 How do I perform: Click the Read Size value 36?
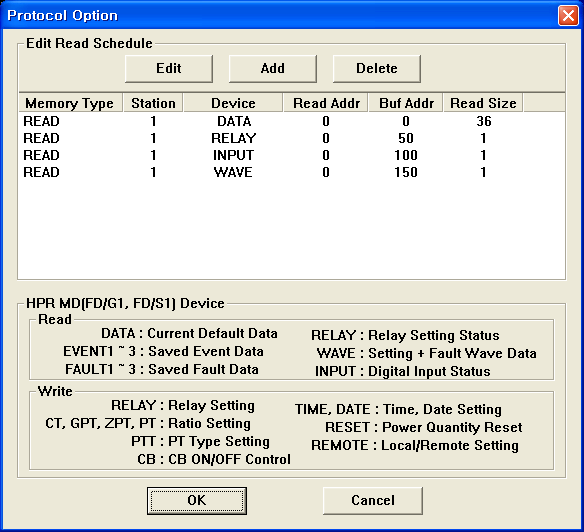483,121
